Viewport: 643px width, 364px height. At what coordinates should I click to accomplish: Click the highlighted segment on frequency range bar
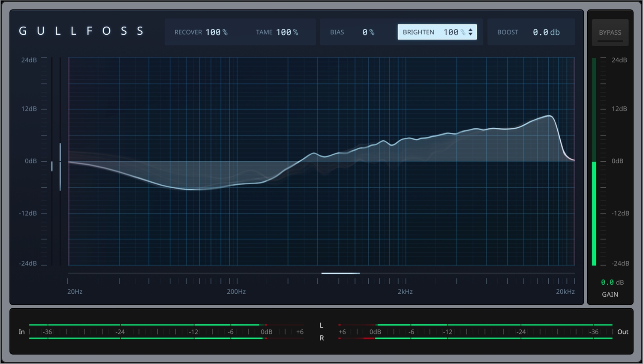341,273
